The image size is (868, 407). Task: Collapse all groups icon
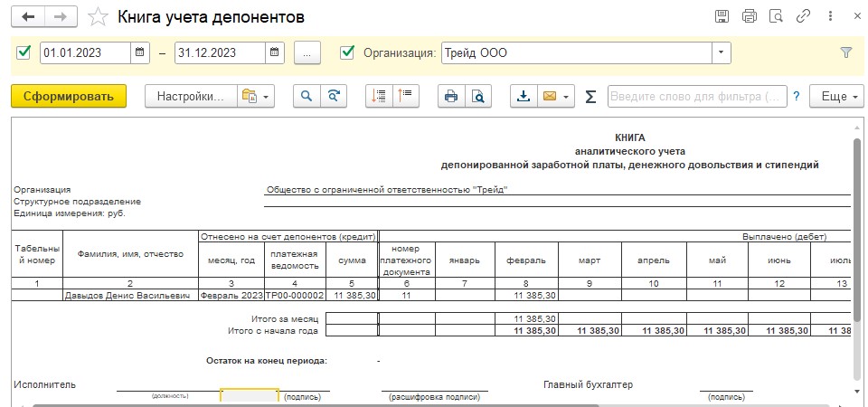click(x=406, y=96)
